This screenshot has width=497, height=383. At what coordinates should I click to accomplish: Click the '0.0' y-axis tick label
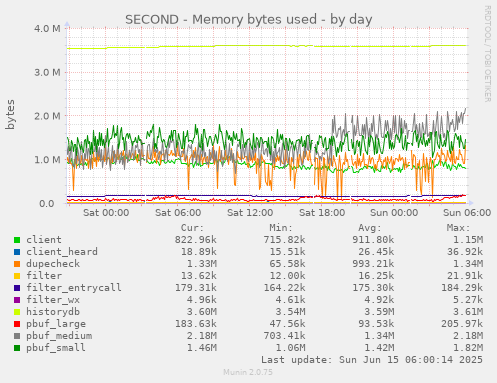(47, 203)
